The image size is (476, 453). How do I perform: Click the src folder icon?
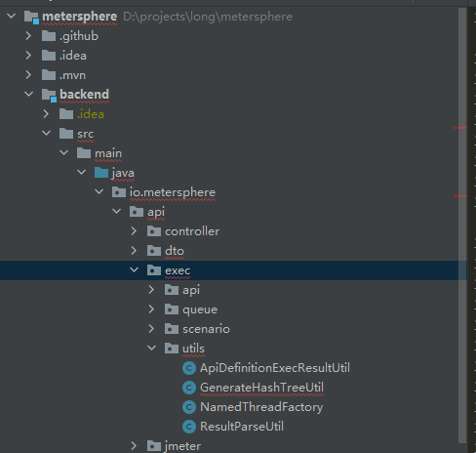coord(66,134)
